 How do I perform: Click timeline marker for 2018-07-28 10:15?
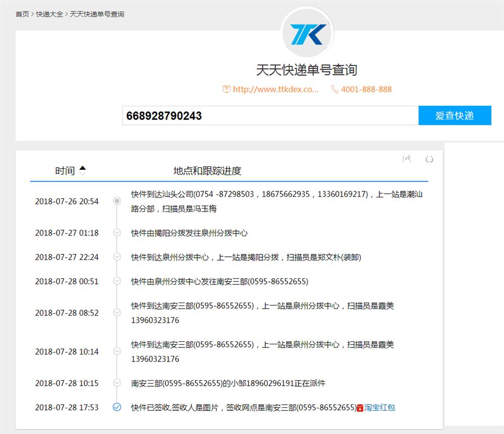click(x=117, y=383)
